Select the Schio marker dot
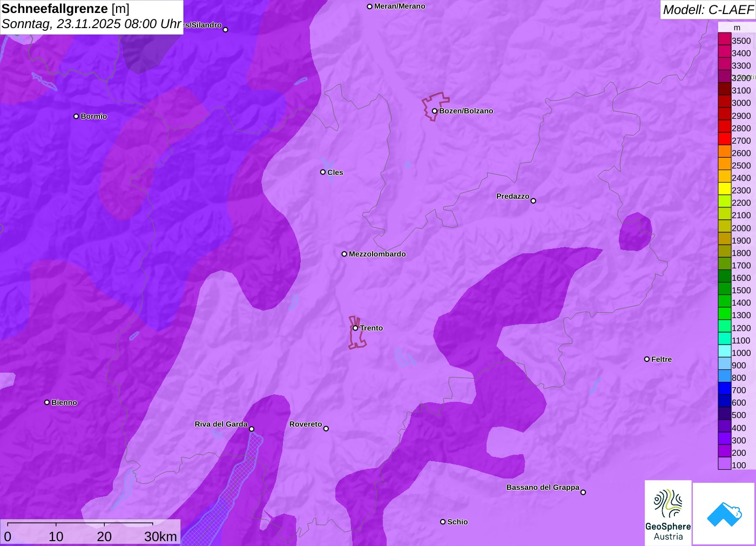The image size is (756, 546). click(443, 522)
